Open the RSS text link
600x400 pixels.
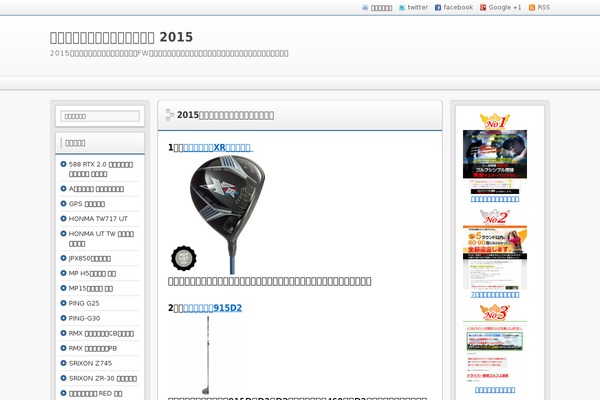click(543, 7)
